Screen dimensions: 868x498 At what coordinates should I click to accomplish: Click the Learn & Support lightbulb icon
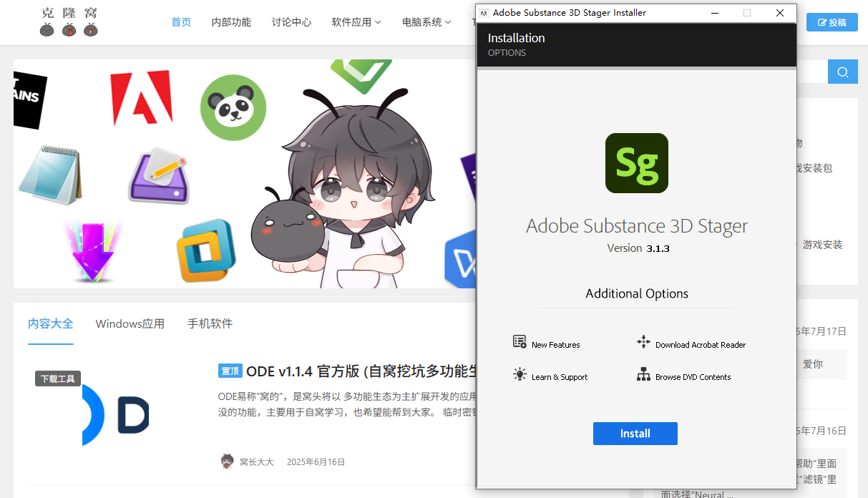(x=520, y=373)
